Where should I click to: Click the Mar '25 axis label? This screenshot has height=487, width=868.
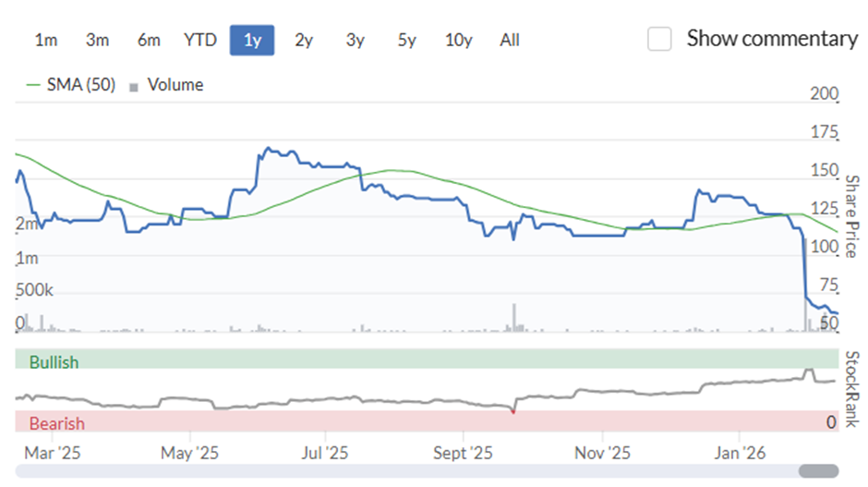[53, 453]
